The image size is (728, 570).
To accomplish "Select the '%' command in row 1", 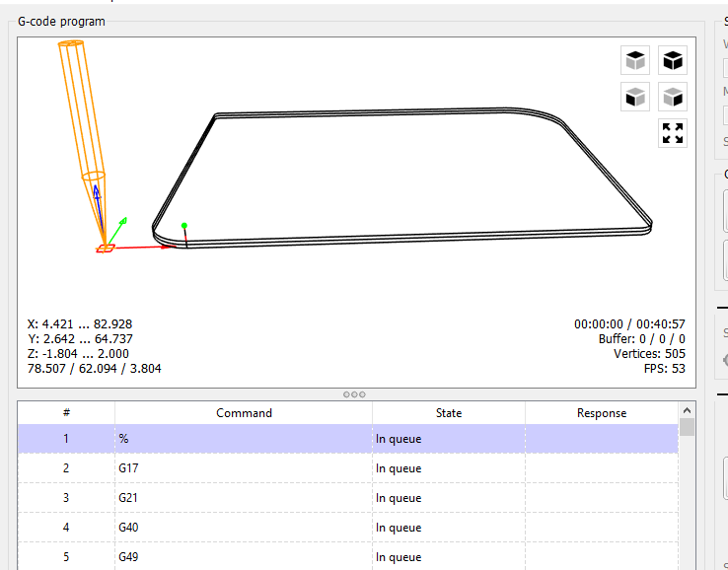I will coord(244,439).
